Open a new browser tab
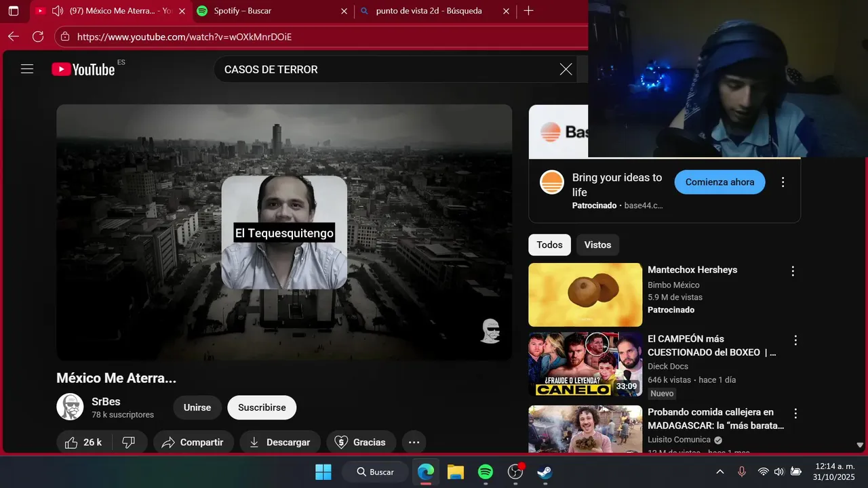This screenshot has height=488, width=868. pyautogui.click(x=528, y=11)
